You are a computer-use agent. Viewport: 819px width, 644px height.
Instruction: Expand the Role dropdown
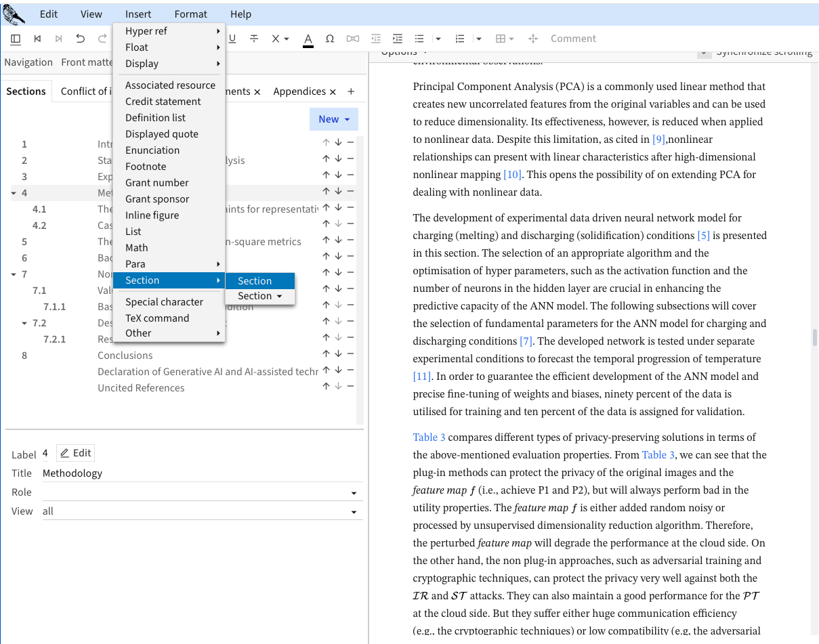click(x=354, y=493)
